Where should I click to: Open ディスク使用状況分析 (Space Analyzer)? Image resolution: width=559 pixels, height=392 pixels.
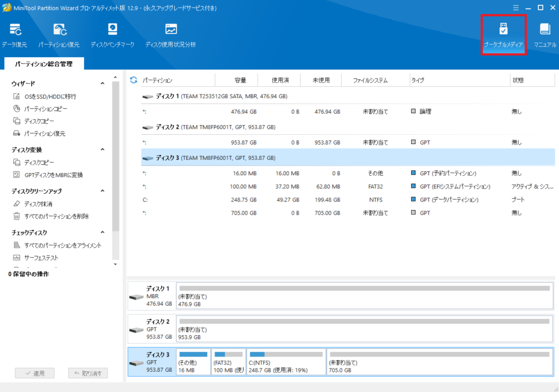[x=170, y=35]
